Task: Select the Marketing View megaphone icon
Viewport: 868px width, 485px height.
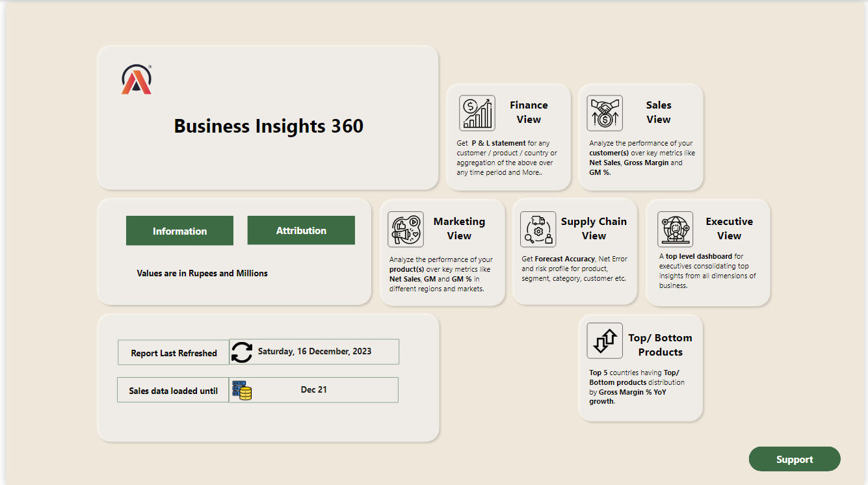Action: (x=405, y=229)
